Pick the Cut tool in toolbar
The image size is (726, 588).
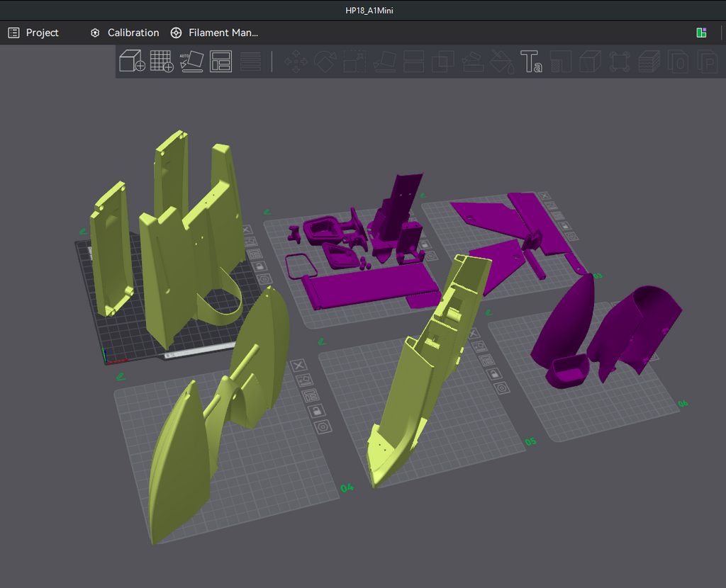[413, 62]
